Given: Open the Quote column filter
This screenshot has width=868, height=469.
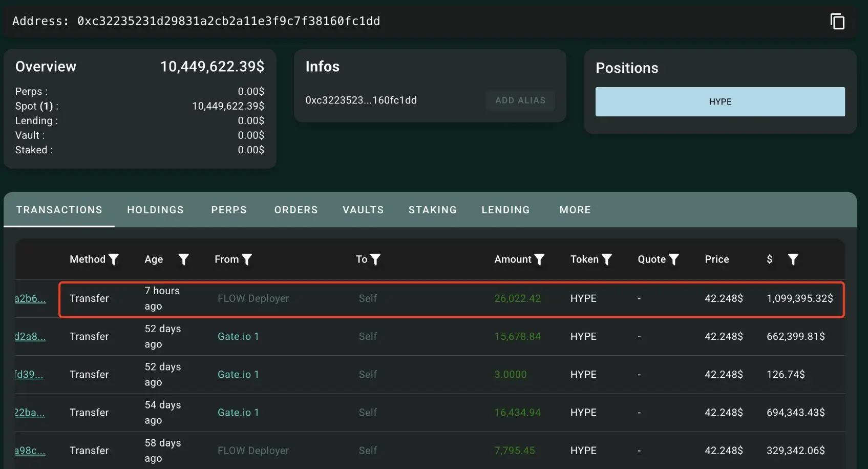Looking at the screenshot, I should [x=674, y=259].
